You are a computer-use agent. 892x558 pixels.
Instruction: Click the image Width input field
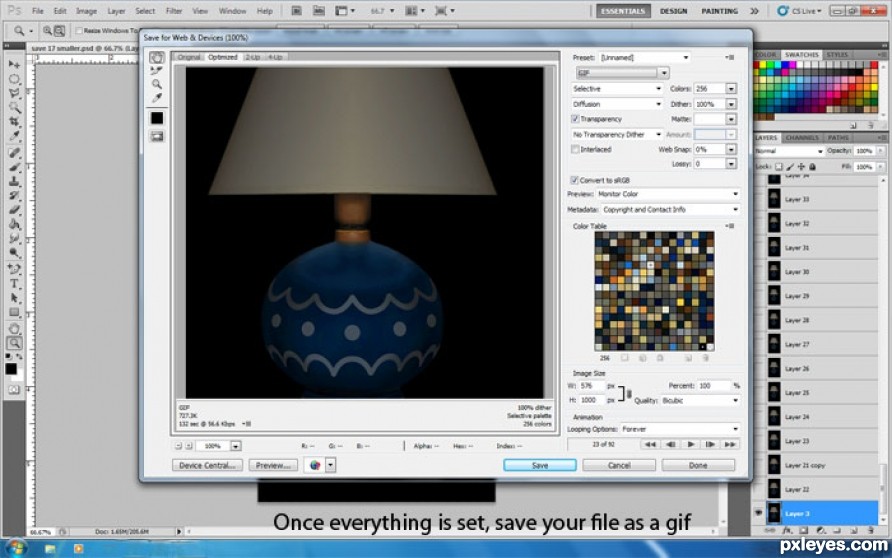pos(592,386)
